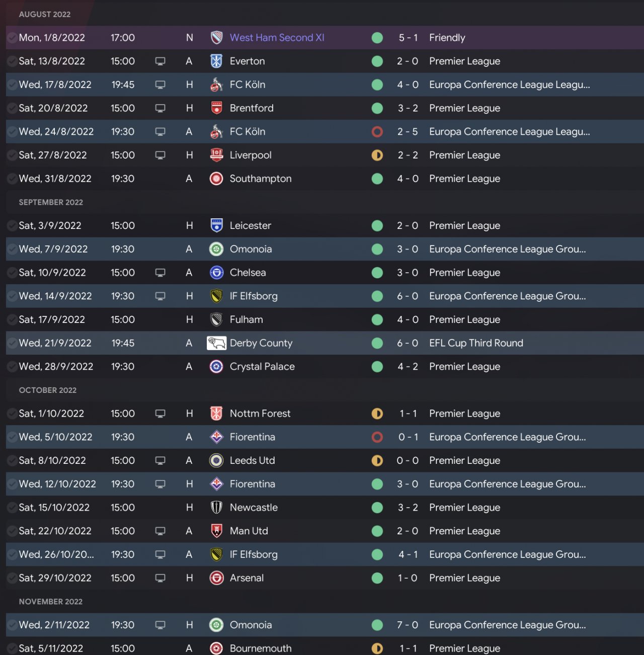Open the West Ham Second XI team link

[x=277, y=38]
